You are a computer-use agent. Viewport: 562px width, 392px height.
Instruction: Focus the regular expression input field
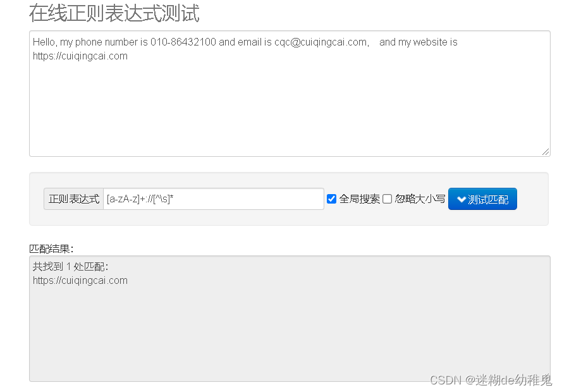[x=214, y=199]
